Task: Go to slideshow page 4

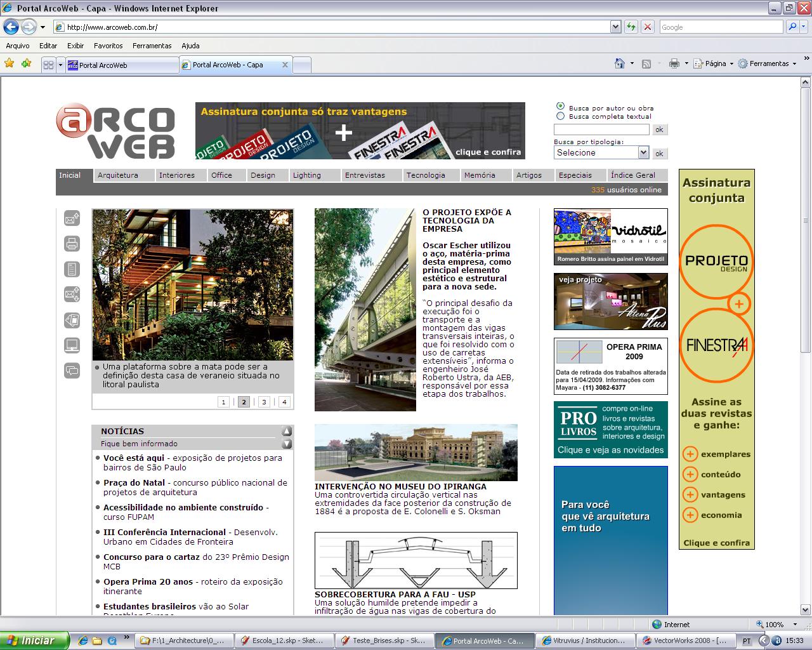Action: tap(284, 402)
